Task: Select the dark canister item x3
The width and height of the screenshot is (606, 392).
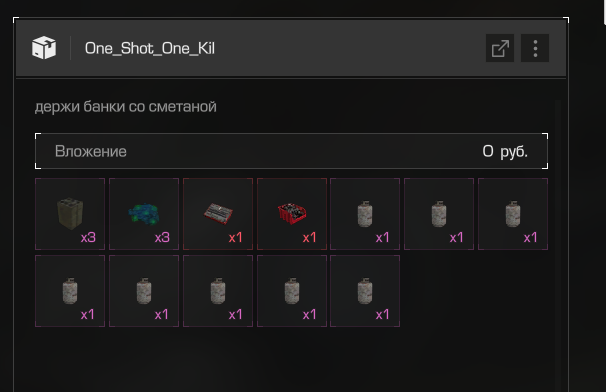Action: coord(70,214)
